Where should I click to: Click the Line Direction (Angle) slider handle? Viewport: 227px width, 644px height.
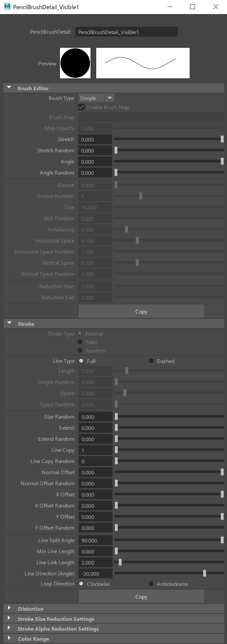(205, 573)
